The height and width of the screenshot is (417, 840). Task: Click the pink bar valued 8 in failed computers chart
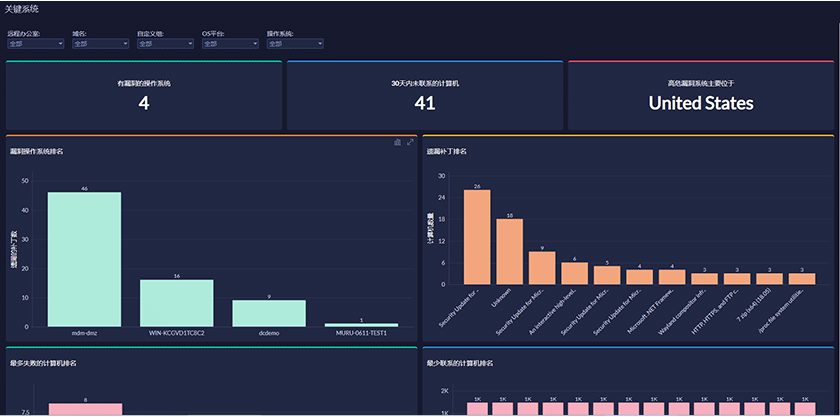coord(86,409)
